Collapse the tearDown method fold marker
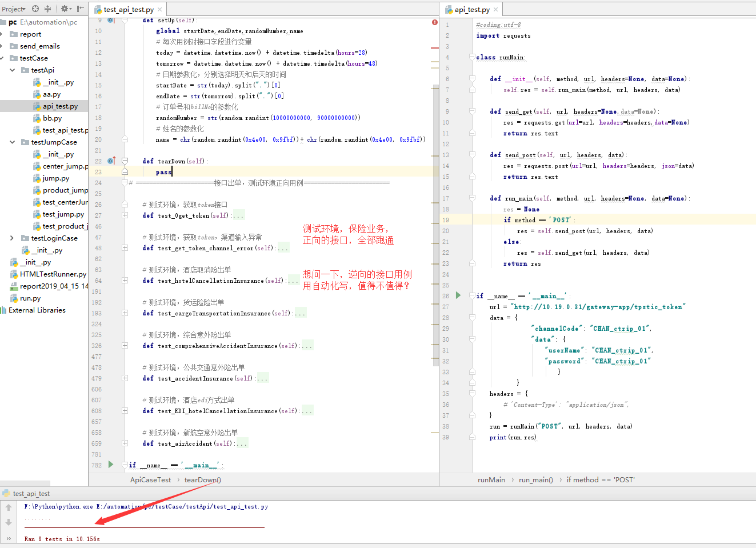This screenshot has height=548, width=756. coord(125,161)
